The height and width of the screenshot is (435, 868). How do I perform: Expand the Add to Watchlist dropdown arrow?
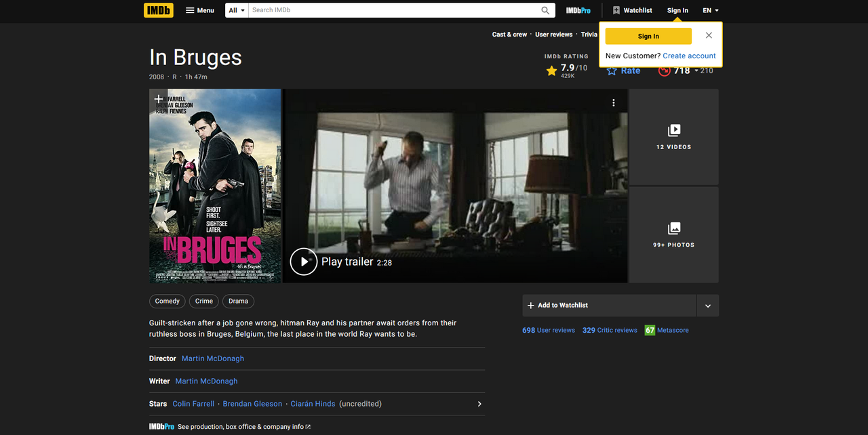pyautogui.click(x=707, y=306)
